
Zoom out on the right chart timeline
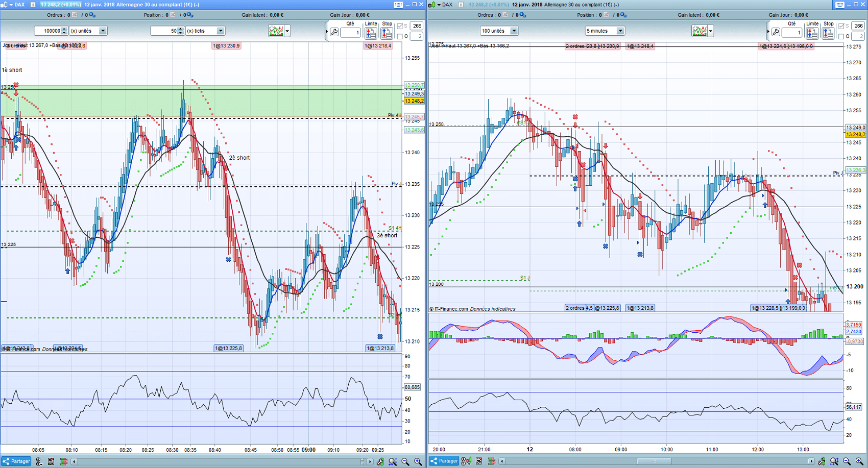[x=847, y=461]
